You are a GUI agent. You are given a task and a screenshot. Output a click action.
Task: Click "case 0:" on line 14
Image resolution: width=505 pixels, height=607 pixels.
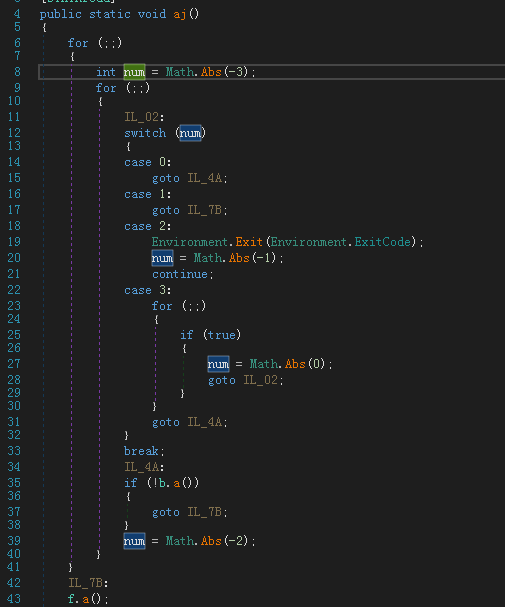pyautogui.click(x=148, y=162)
